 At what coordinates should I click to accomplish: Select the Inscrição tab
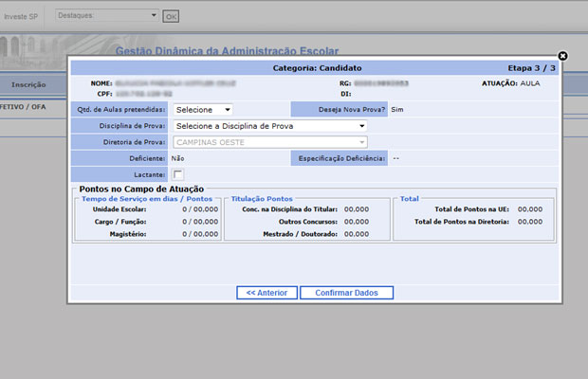[28, 84]
